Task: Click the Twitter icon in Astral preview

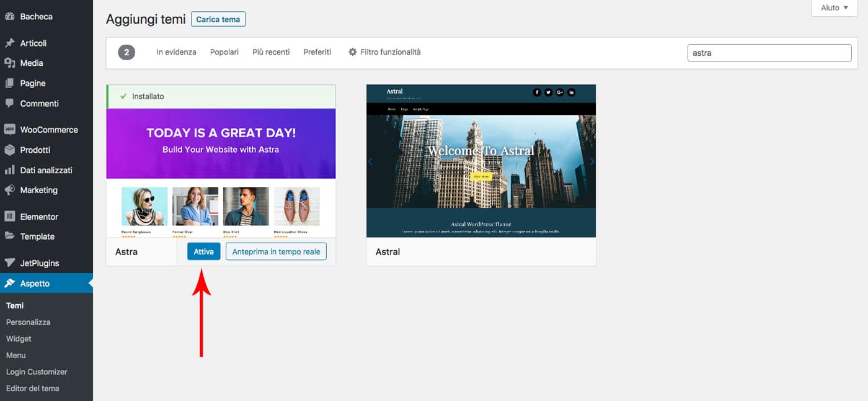Action: pos(549,92)
